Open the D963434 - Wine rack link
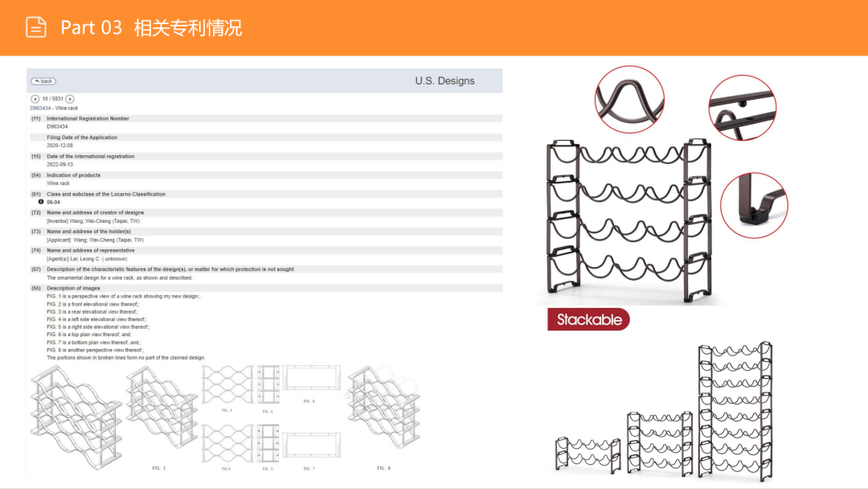The image size is (868, 489). point(54,109)
